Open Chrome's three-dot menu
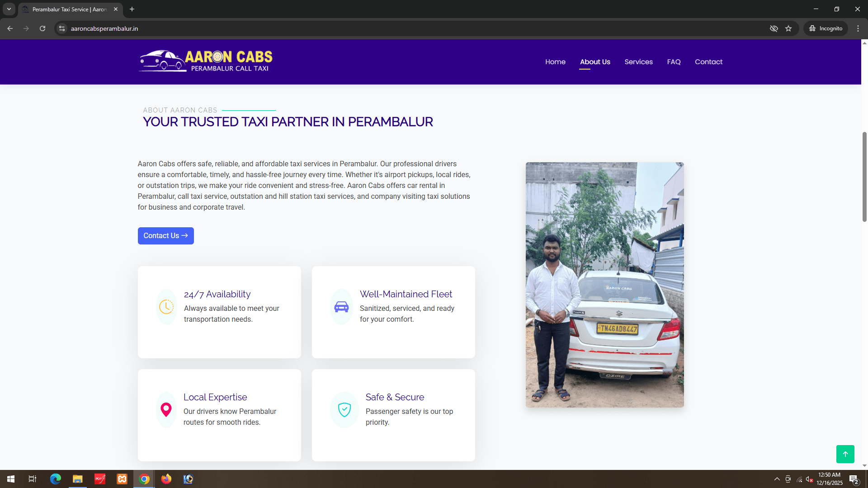 pyautogui.click(x=858, y=28)
